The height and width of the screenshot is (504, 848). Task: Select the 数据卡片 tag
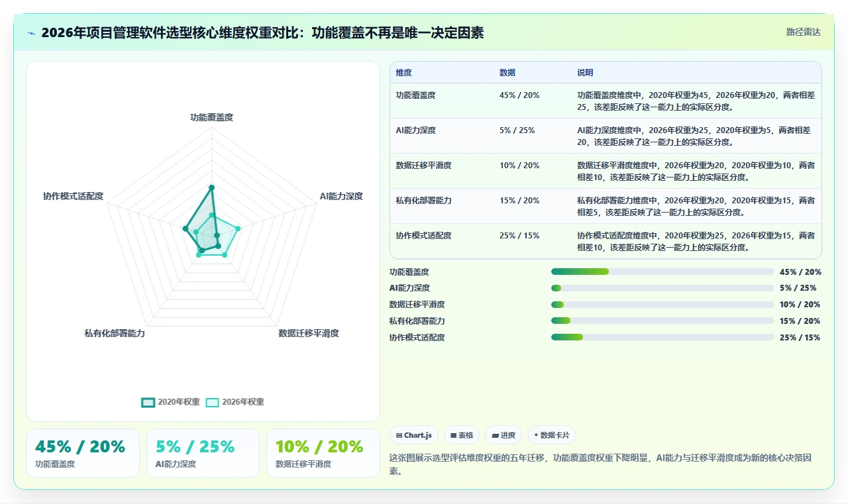(552, 435)
